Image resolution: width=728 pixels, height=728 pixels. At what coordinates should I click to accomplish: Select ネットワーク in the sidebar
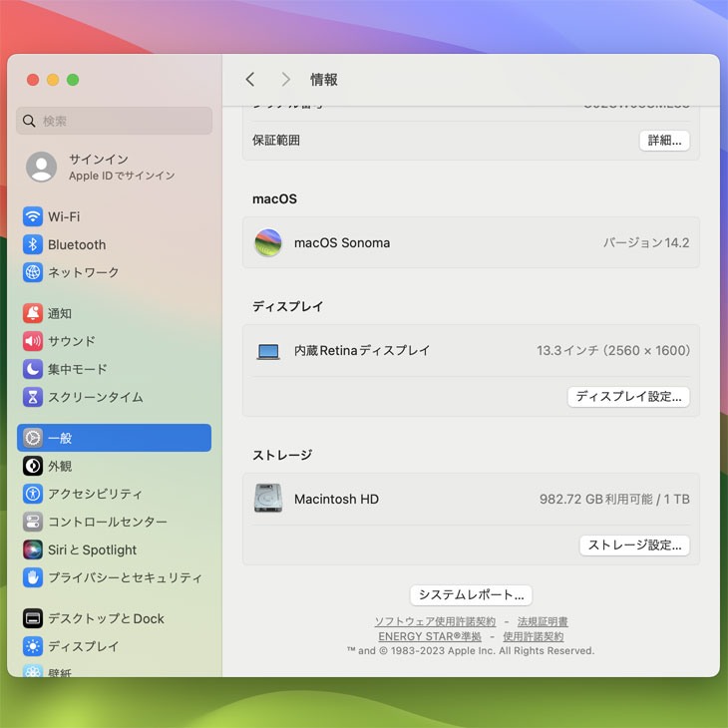coord(114,272)
